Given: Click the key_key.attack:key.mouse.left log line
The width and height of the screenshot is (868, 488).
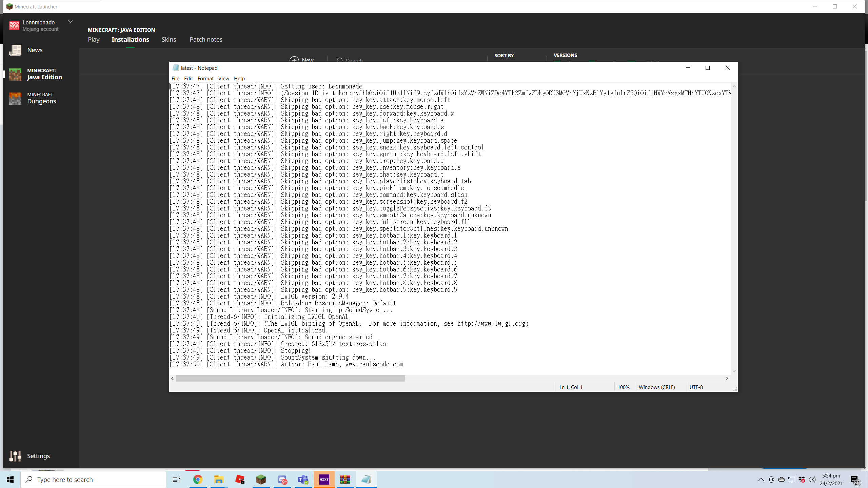Looking at the screenshot, I should 310,100.
